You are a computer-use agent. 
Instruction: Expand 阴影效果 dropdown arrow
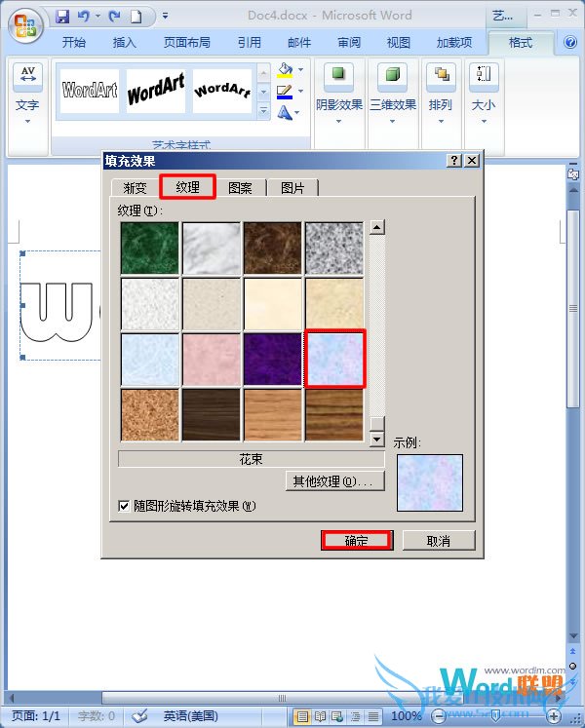pyautogui.click(x=338, y=122)
